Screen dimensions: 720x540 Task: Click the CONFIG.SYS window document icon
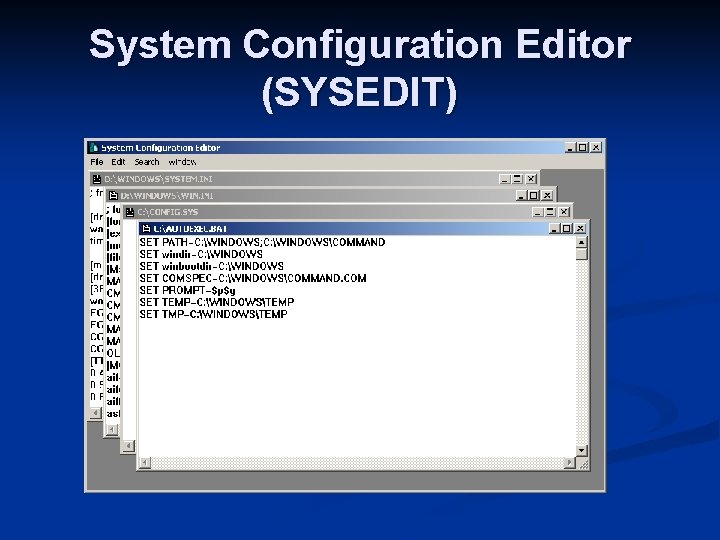pos(130,212)
